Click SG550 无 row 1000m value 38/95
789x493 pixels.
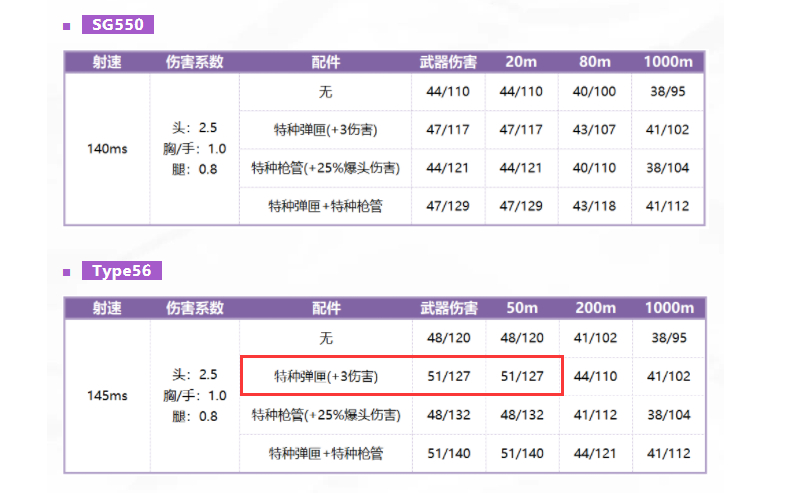(668, 92)
